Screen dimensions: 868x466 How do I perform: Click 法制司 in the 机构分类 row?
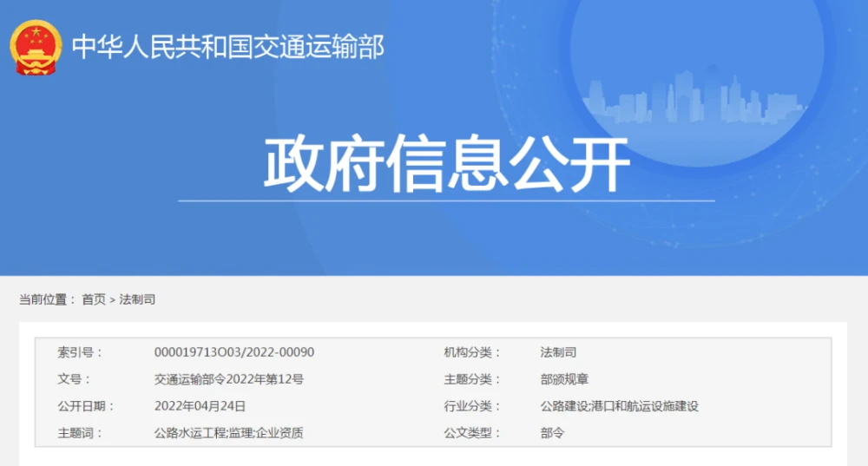point(558,352)
